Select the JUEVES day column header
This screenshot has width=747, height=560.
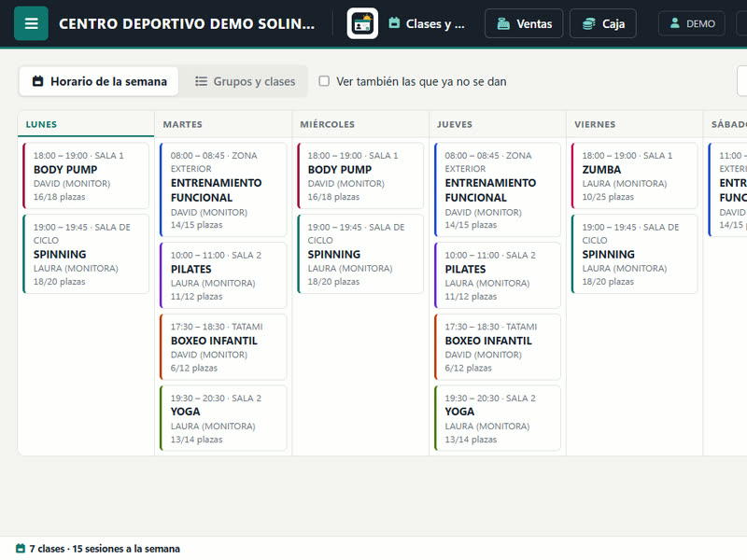[498, 124]
